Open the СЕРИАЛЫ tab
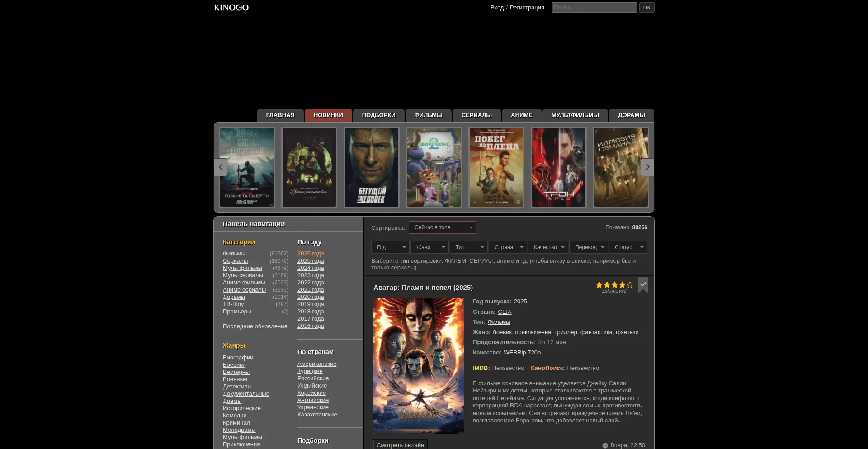Screen dimensions: 868x449 [x=476, y=115]
